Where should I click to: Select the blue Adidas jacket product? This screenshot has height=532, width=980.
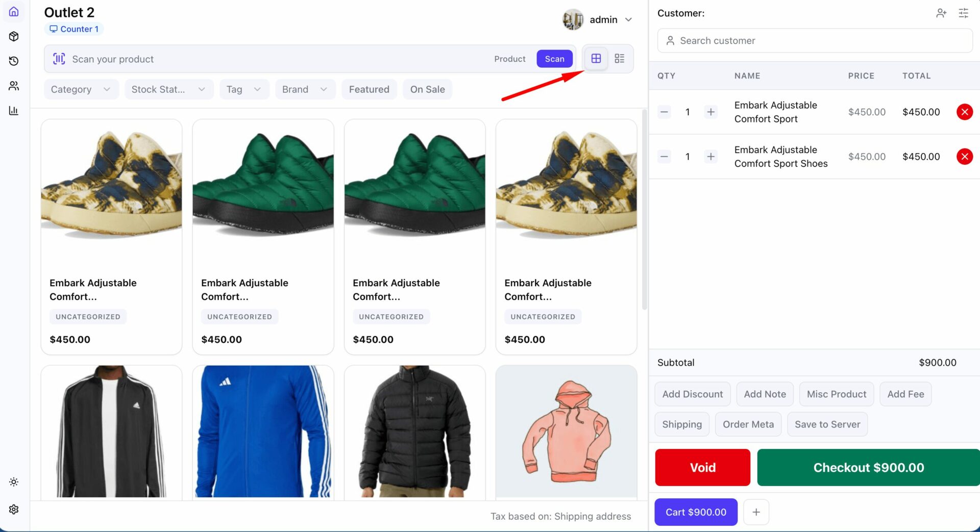click(x=263, y=432)
